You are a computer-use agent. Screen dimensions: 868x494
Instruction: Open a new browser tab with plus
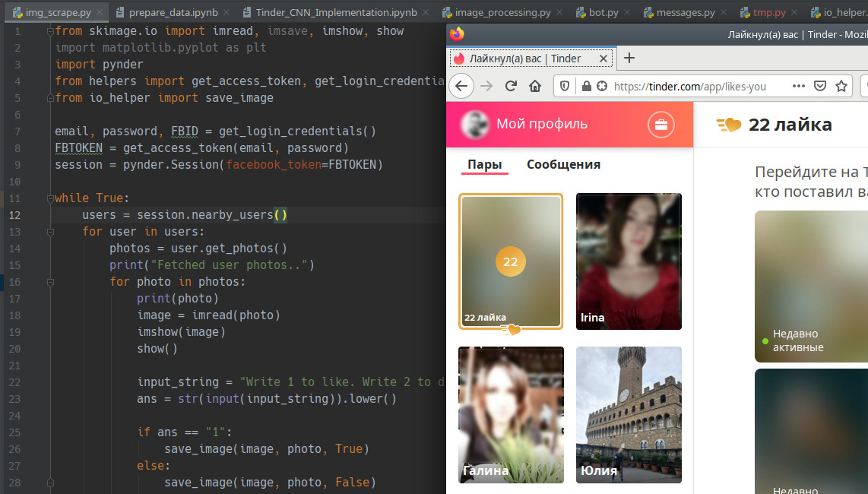(x=629, y=59)
